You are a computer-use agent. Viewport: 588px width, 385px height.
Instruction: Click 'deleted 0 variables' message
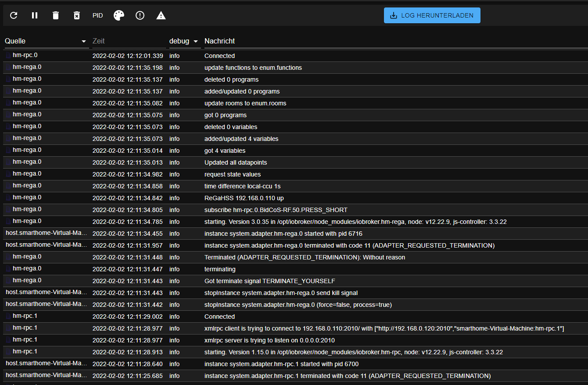pyautogui.click(x=231, y=127)
